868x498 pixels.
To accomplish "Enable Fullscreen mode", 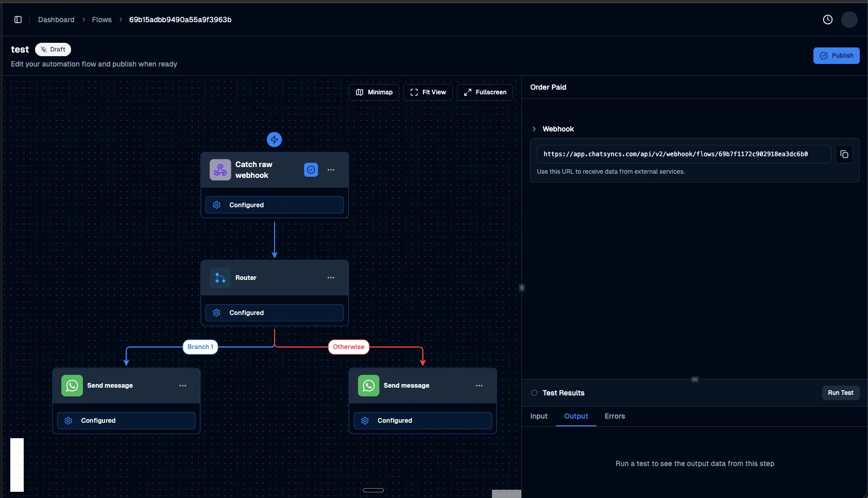I will (x=485, y=92).
